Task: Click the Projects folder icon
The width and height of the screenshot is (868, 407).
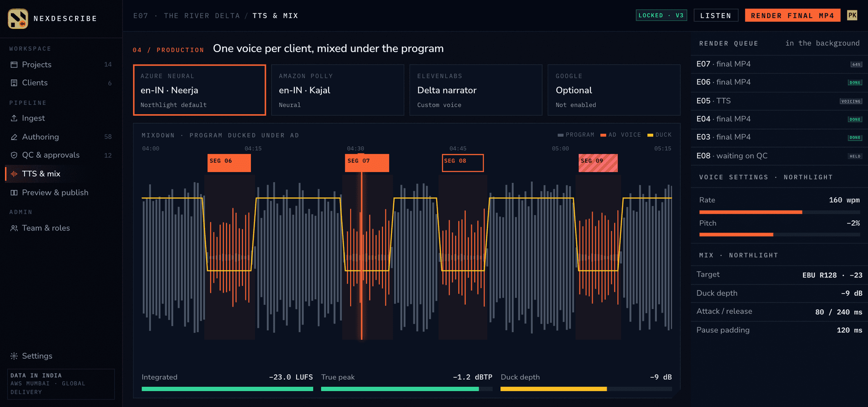Action: 14,65
